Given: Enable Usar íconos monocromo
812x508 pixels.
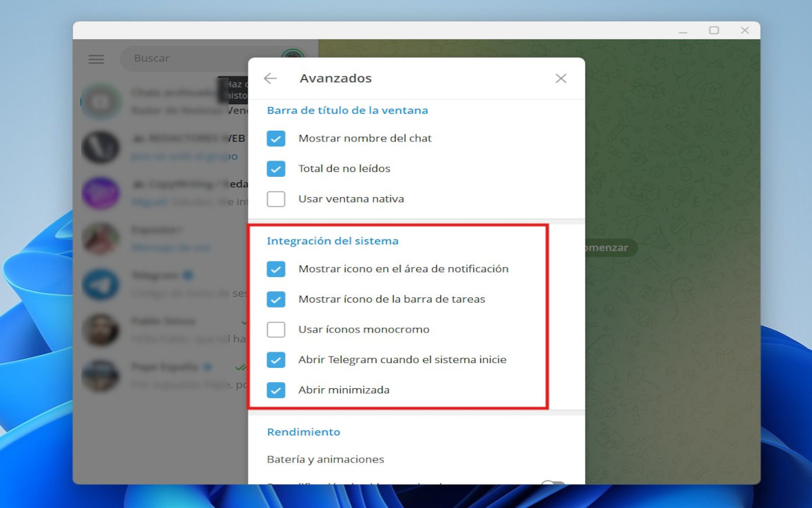Looking at the screenshot, I should click(275, 329).
